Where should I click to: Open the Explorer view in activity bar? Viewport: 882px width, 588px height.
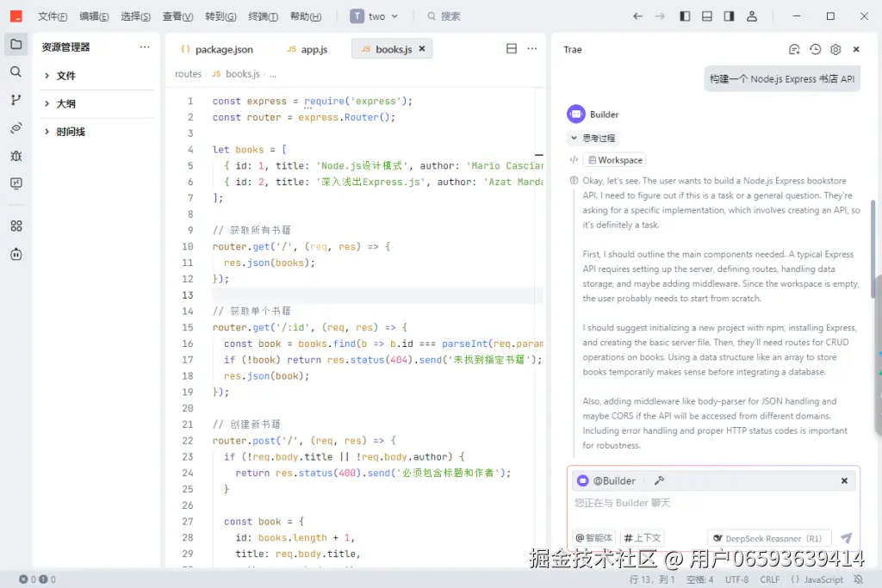tap(16, 44)
